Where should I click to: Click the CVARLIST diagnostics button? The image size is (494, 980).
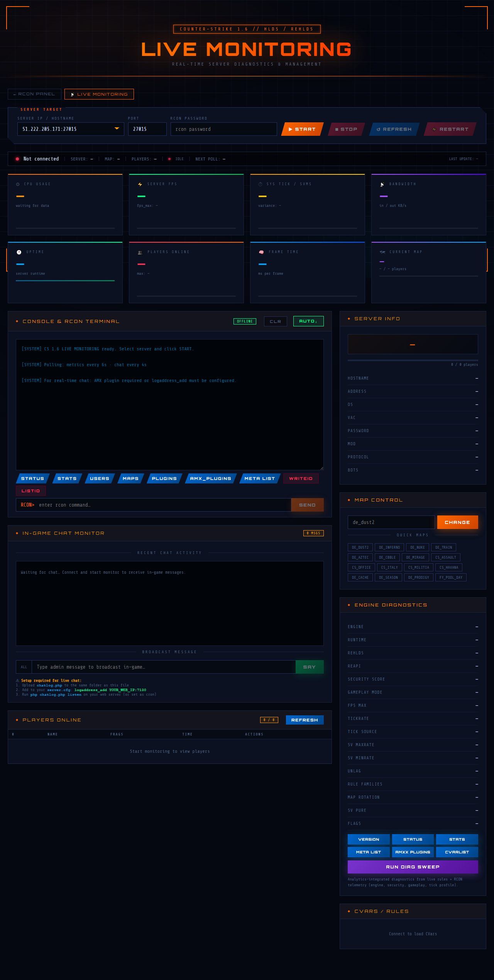tap(457, 852)
